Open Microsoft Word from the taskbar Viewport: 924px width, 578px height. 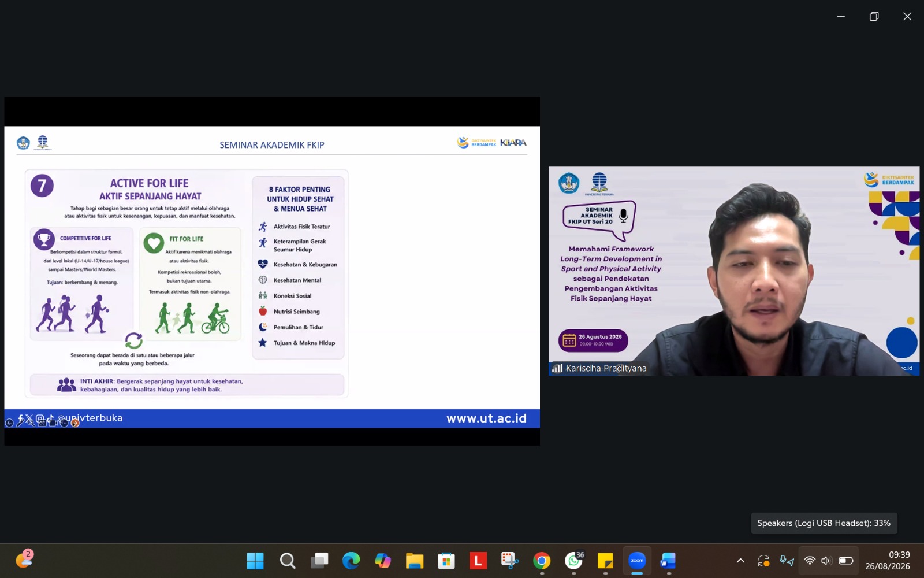coord(668,561)
